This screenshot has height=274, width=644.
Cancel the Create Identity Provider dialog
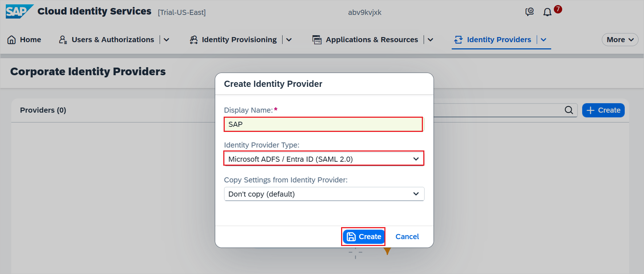click(x=407, y=236)
